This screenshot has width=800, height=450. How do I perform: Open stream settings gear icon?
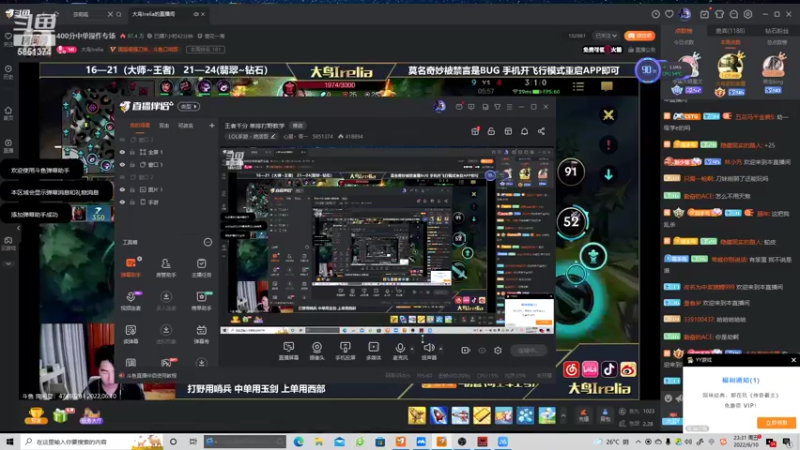tap(498, 351)
